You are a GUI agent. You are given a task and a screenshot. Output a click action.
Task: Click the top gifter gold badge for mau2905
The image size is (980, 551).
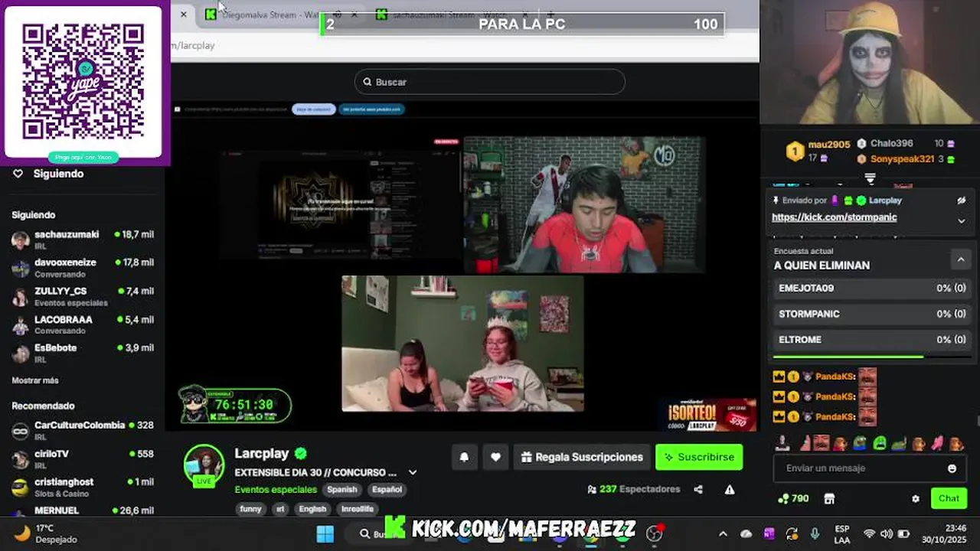[x=795, y=150]
